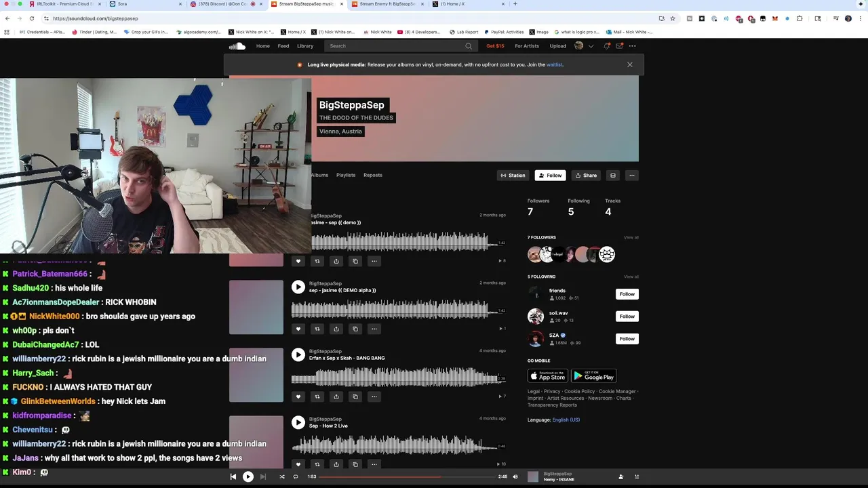Bookmark this page with the star icon
The height and width of the screenshot is (488, 868).
tap(672, 18)
